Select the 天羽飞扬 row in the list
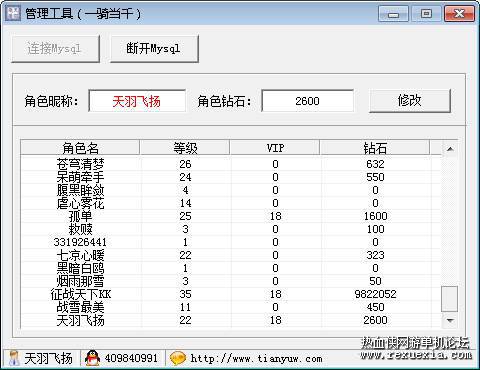 pos(231,320)
